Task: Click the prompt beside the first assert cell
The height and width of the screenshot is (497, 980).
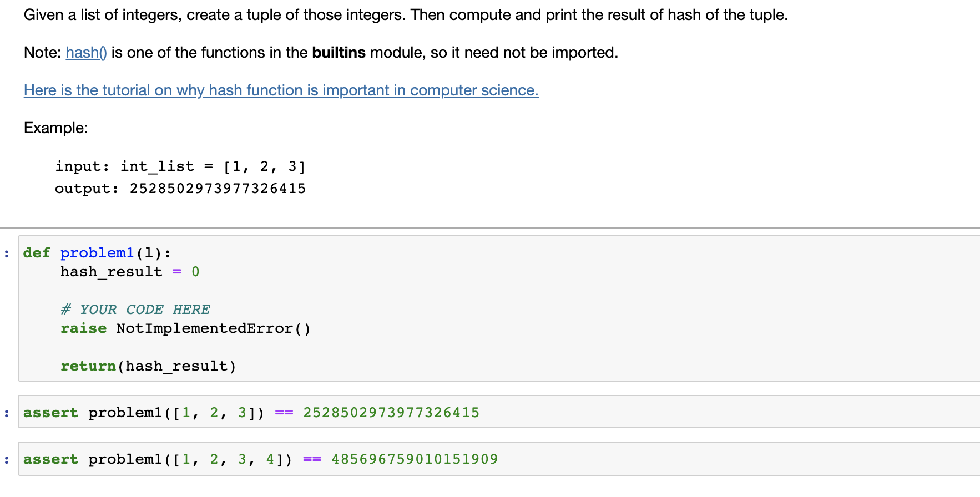Action: [x=7, y=413]
